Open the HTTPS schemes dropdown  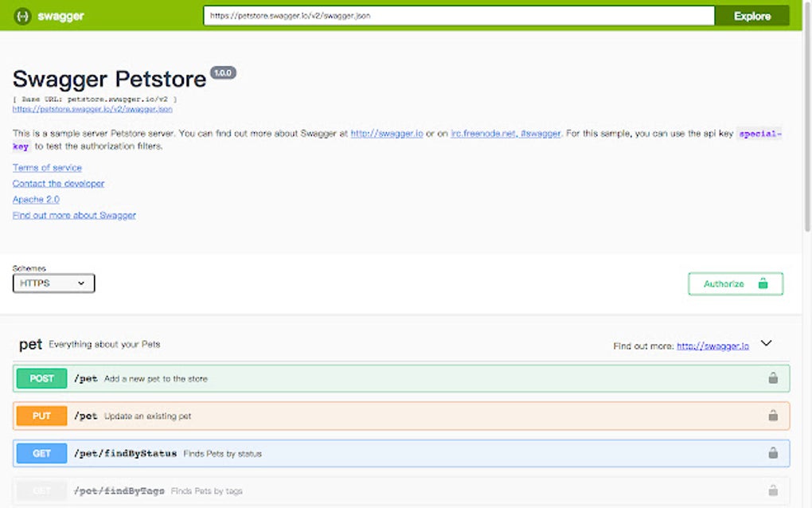point(53,283)
